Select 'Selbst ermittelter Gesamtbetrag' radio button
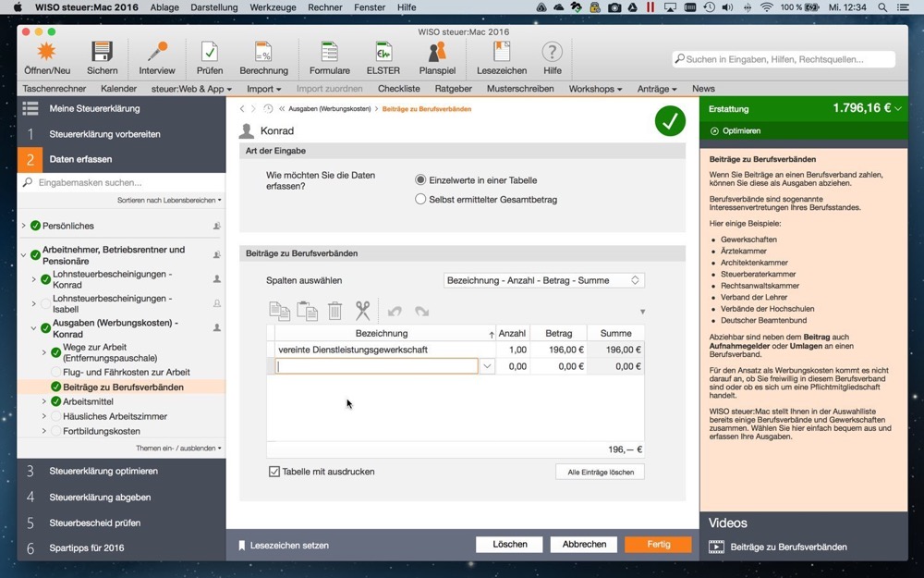 tap(420, 200)
